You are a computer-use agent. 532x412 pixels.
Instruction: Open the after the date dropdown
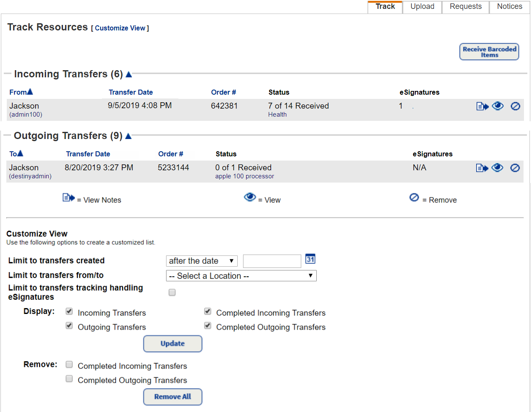(202, 261)
